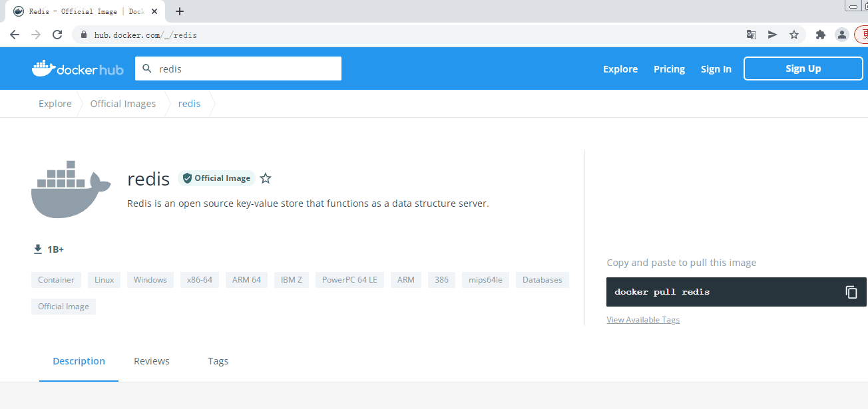Open Pricing in the top navigation

coord(669,69)
